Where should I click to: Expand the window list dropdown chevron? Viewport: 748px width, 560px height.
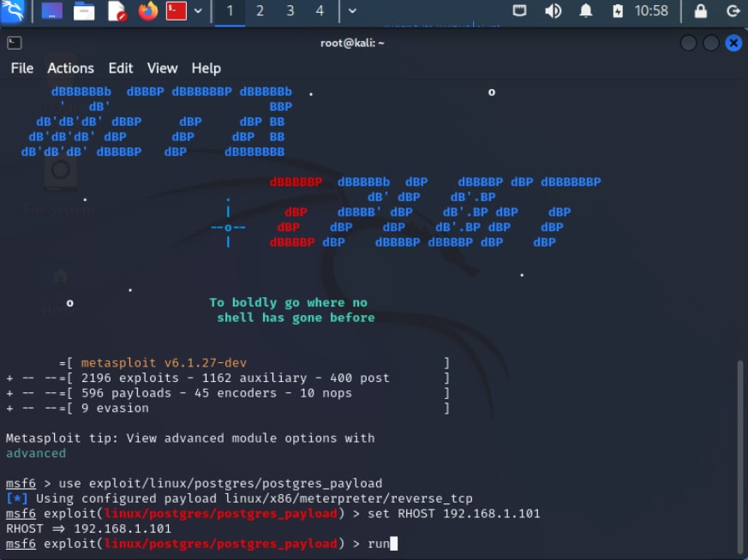[x=352, y=11]
